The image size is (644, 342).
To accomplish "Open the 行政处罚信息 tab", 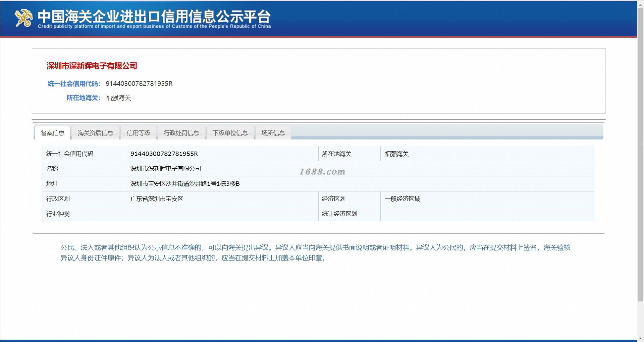I will (x=181, y=133).
